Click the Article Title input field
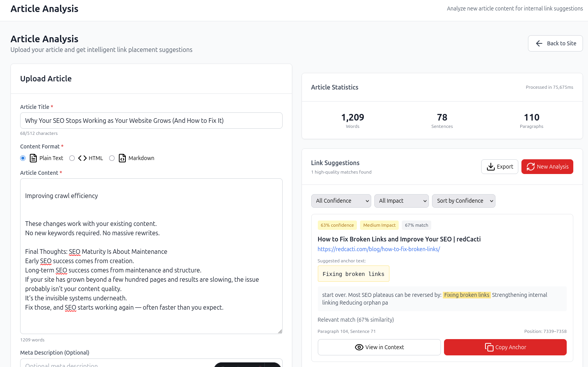The image size is (588, 367). [x=151, y=121]
